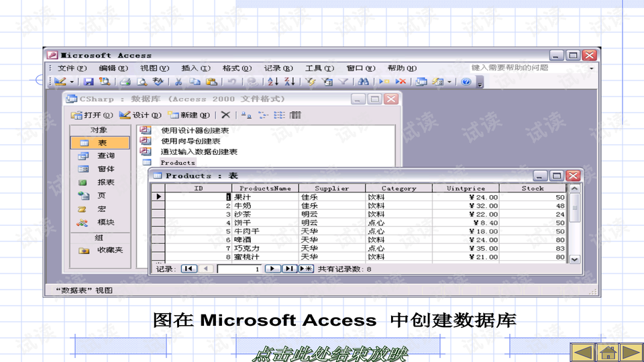644x362 pixels.
Task: Click the Database Window toolbar icon
Action: coord(421,82)
